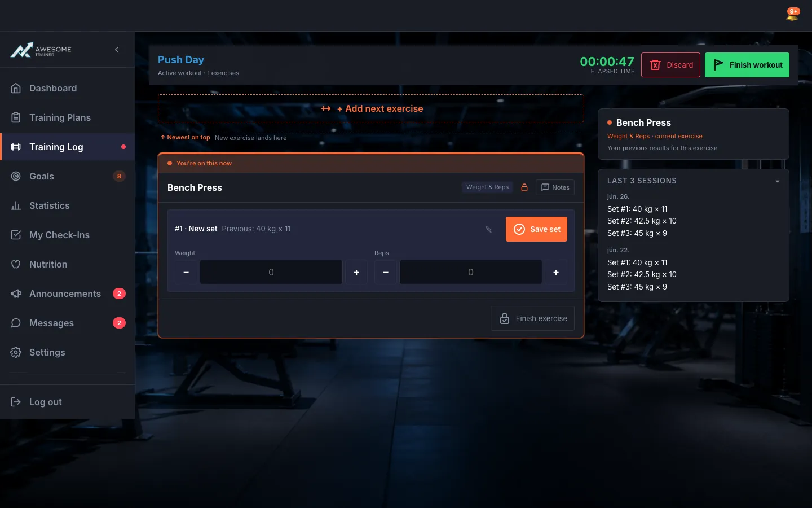Image resolution: width=812 pixels, height=508 pixels.
Task: Decrease weight with minus button
Action: (186, 272)
